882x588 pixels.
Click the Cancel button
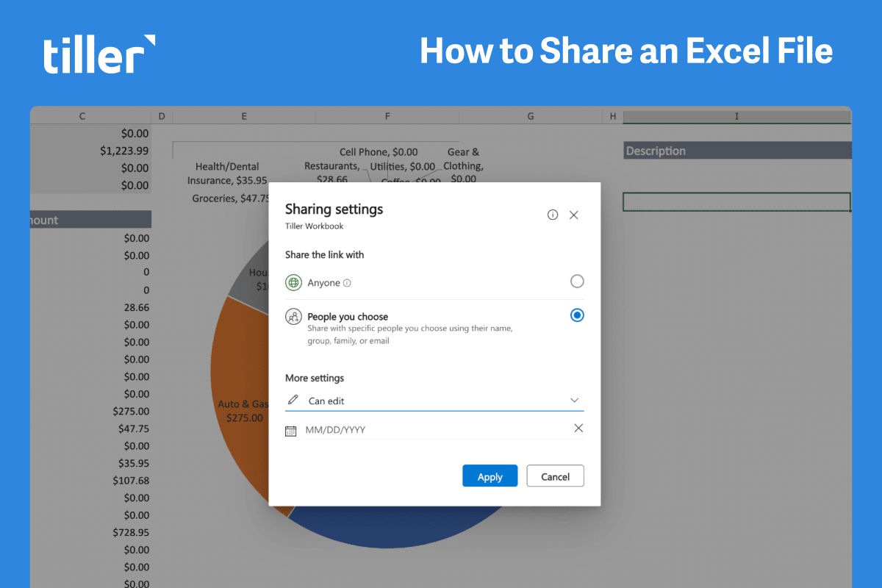(x=555, y=476)
